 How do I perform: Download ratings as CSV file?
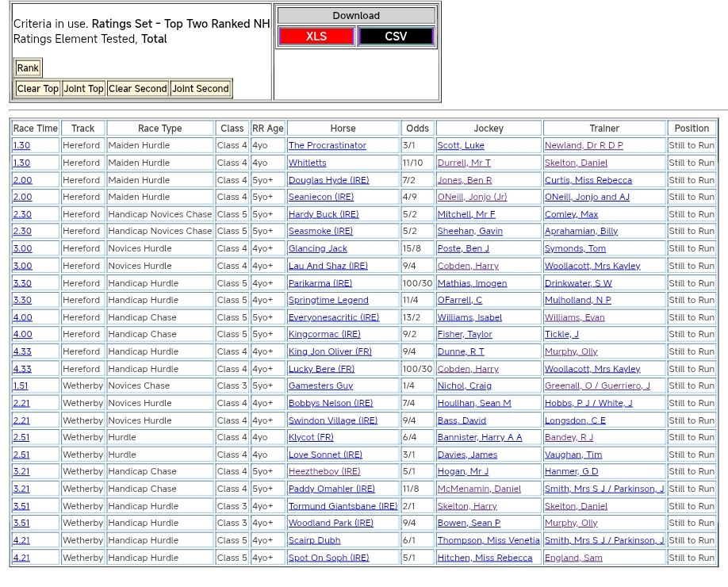(396, 36)
